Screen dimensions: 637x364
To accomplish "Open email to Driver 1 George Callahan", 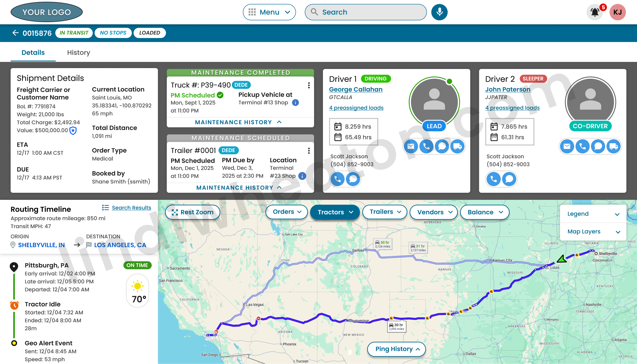I will (x=411, y=146).
